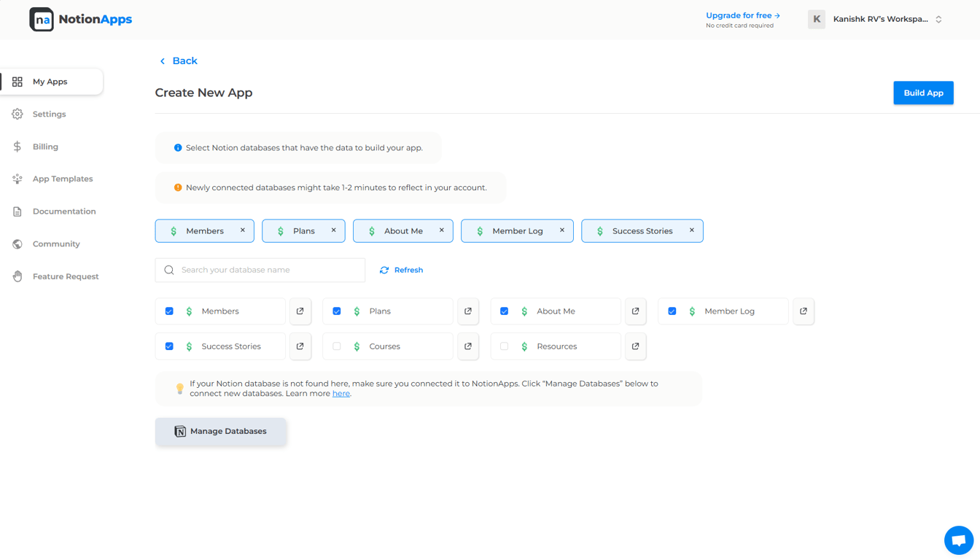Go back using the Back chevron
Viewport: 980px width, 560px height.
tap(163, 61)
